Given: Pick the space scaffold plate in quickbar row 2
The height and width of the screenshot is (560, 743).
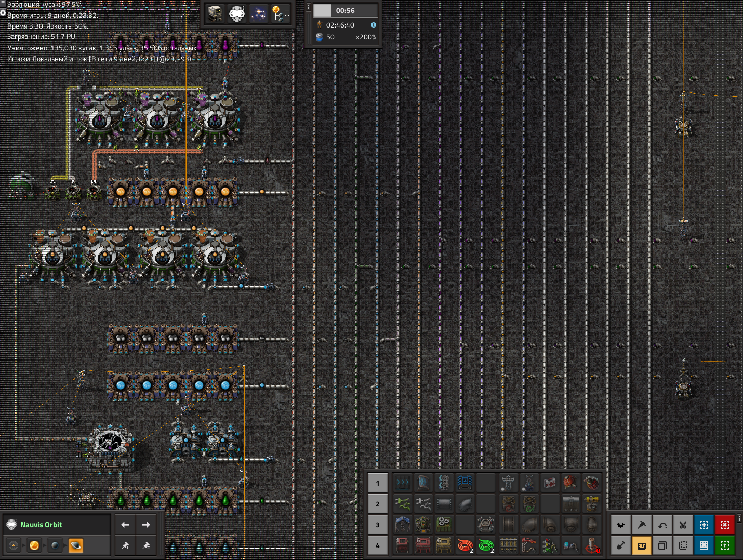Looking at the screenshot, I should pyautogui.click(x=444, y=504).
